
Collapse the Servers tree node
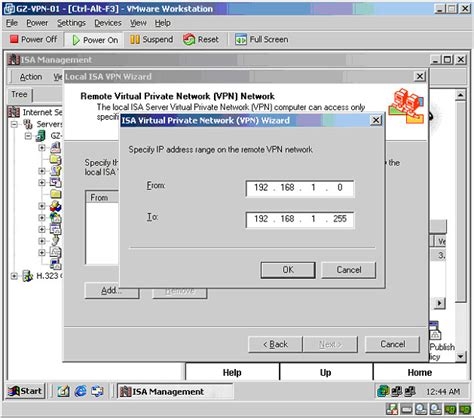(14, 125)
